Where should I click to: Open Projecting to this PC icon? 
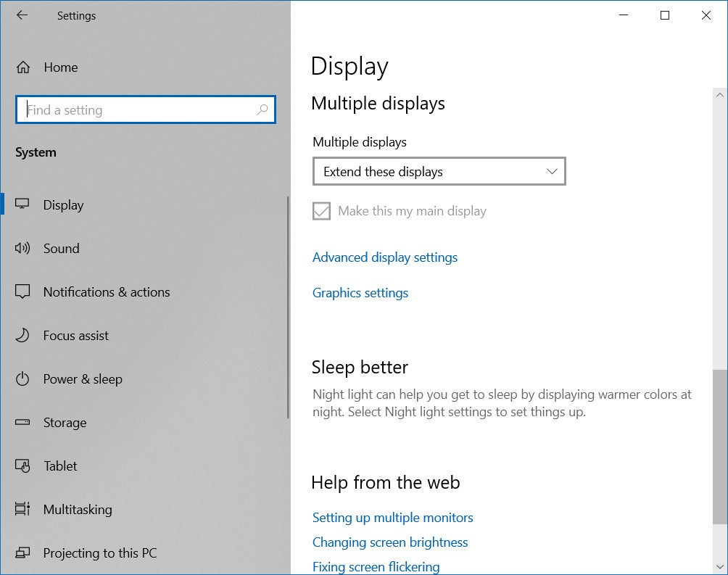(x=22, y=553)
